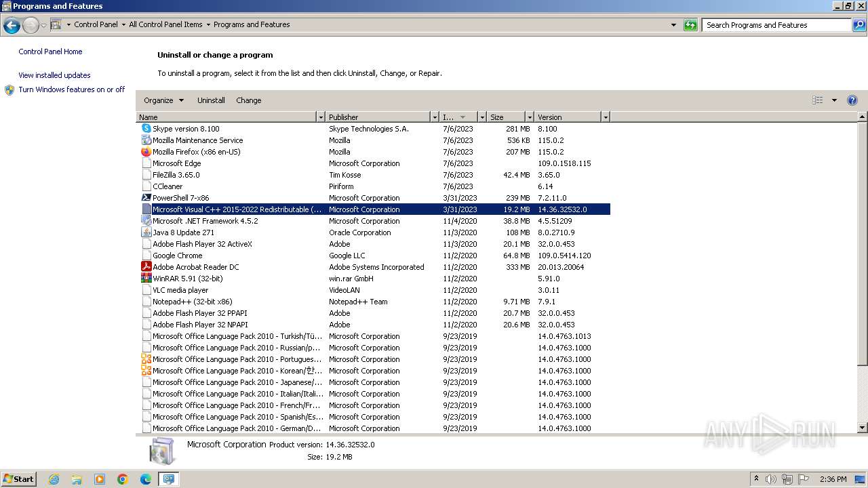The width and height of the screenshot is (868, 488).
Task: Click the address bar refresh icon
Action: coord(690,25)
